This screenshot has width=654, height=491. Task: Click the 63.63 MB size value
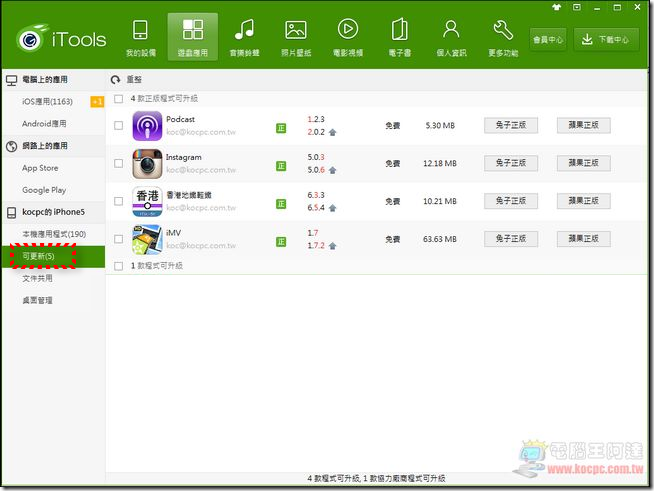tap(440, 239)
